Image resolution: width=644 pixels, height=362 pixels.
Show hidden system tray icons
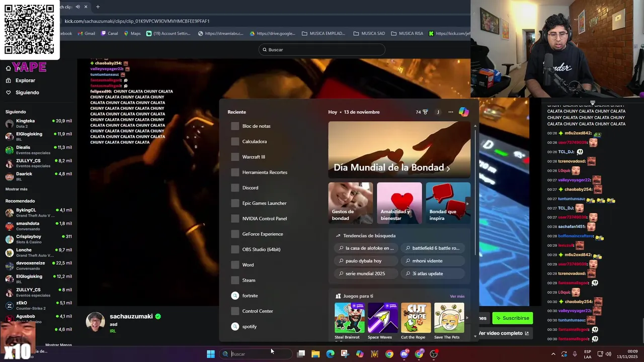pos(553,354)
